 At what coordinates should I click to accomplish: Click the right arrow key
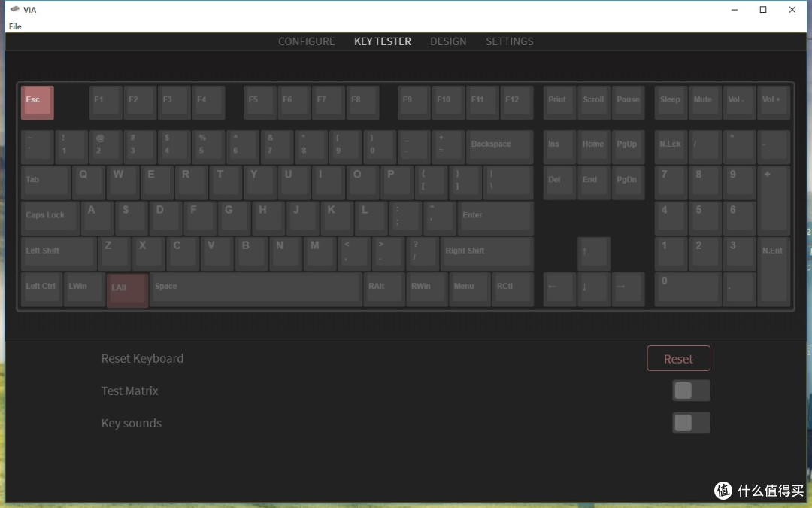pos(628,290)
